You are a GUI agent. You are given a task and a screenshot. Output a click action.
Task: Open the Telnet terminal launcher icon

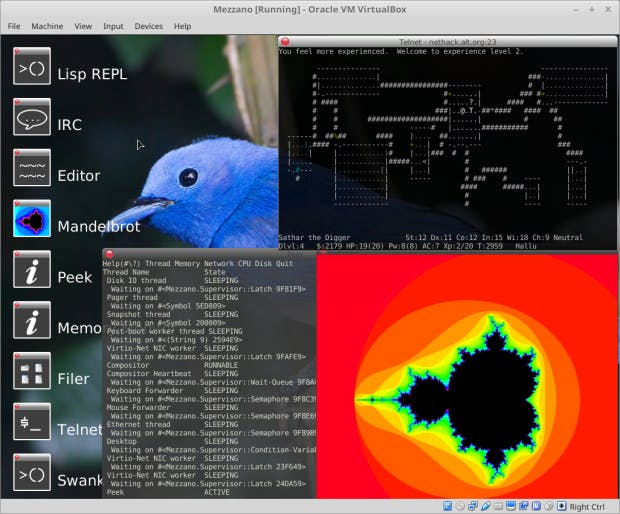[32, 422]
